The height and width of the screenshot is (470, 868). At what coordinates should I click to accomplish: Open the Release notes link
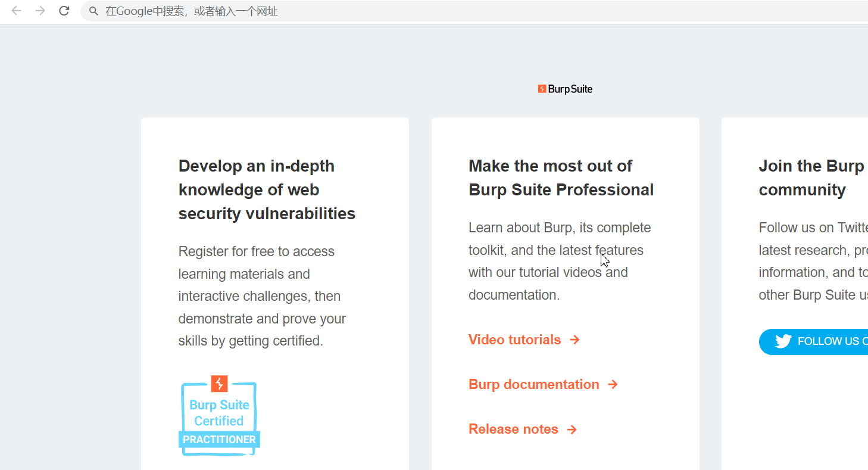tap(513, 429)
